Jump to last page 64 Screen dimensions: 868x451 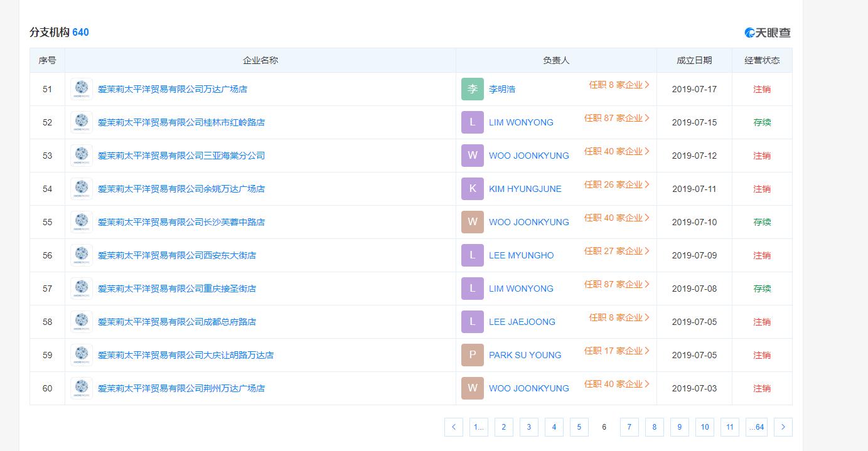[756, 427]
